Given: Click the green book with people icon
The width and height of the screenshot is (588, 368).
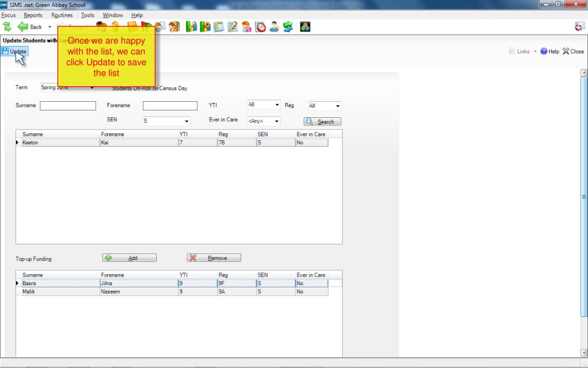Looking at the screenshot, I should point(205,26).
